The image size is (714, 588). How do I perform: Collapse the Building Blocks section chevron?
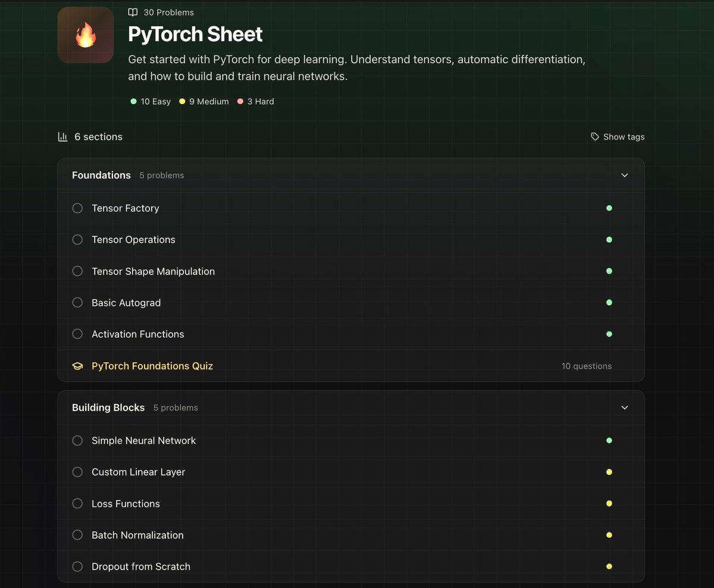[x=625, y=408]
